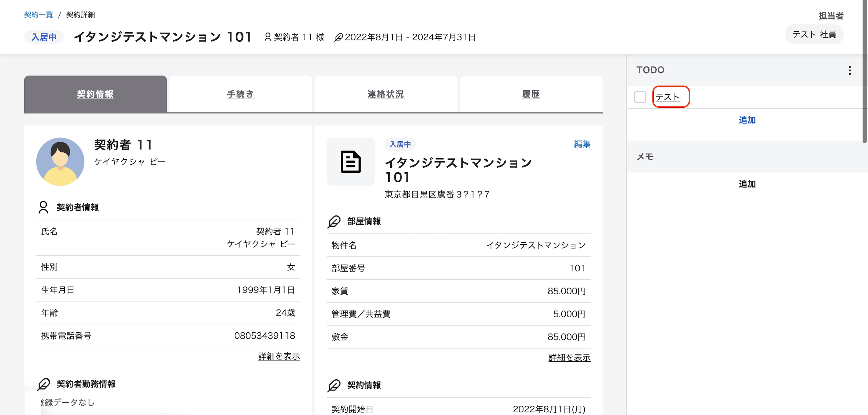The height and width of the screenshot is (415, 868).
Task: Click the person icon in the header
Action: pos(267,37)
